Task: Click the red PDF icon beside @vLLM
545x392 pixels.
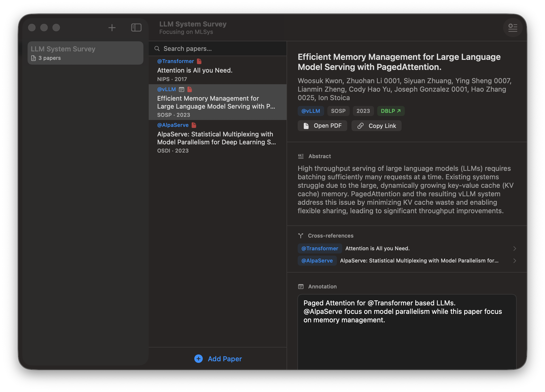Action: click(190, 90)
